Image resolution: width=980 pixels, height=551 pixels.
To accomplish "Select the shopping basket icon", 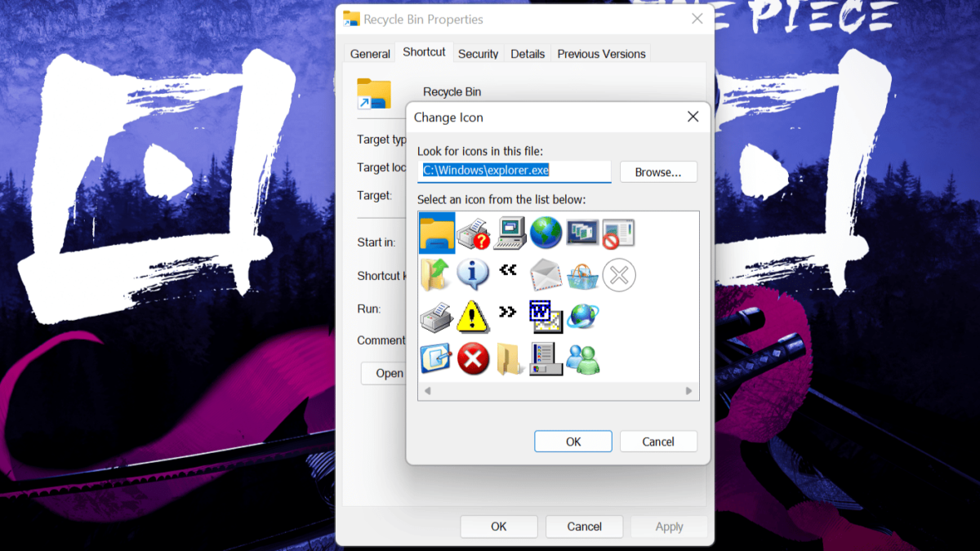I will coord(582,275).
